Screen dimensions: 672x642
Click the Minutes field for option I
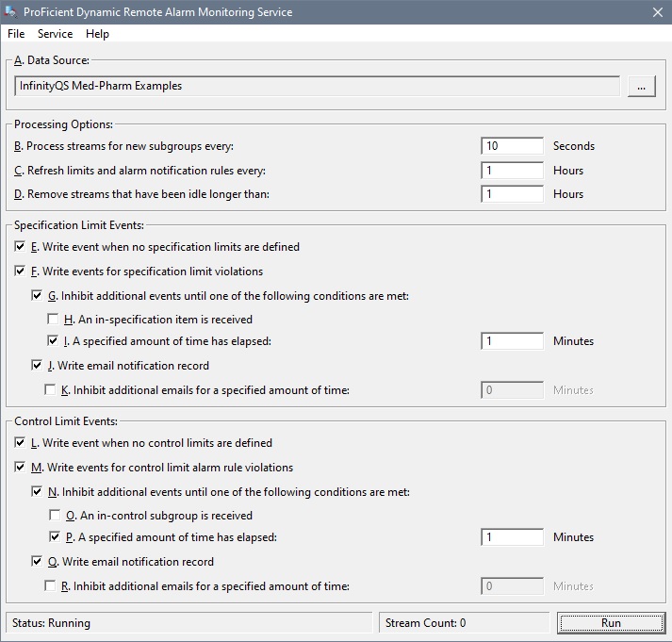[x=512, y=341]
